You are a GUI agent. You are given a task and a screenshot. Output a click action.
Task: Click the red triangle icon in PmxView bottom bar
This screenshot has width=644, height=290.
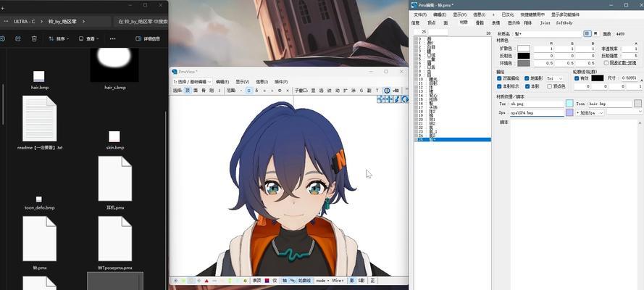tap(206, 281)
